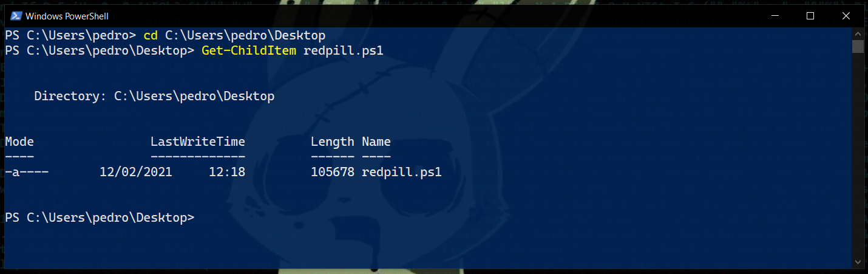
Task: Close the Windows PowerShell window
Action: click(x=846, y=16)
